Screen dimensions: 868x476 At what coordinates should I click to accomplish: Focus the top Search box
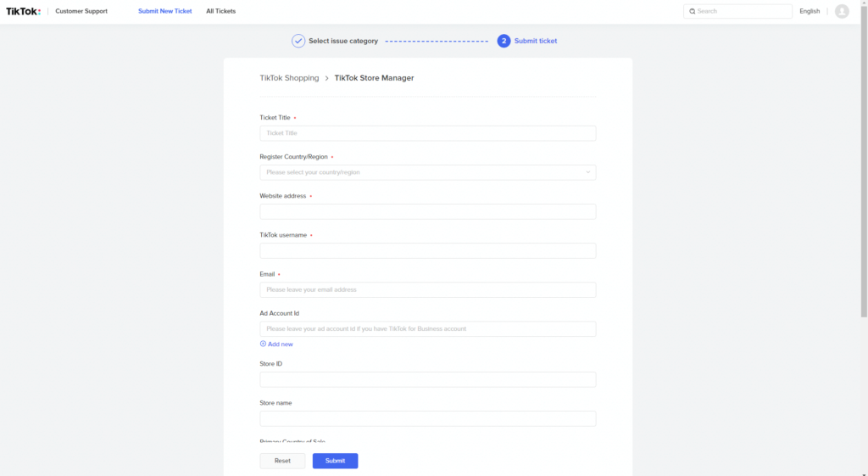(x=737, y=11)
